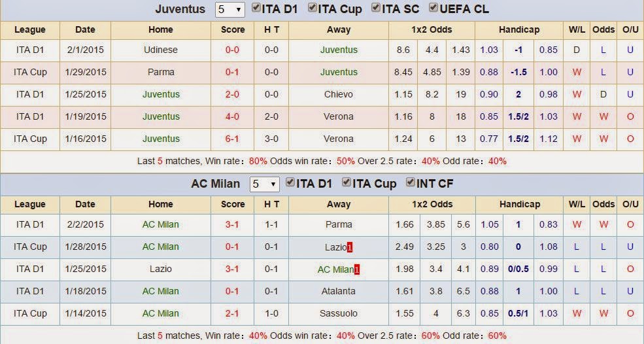Screen dimensions: 644x344
Task: Toggle the Juventus ITA SC checkbox
Action: coord(375,8)
